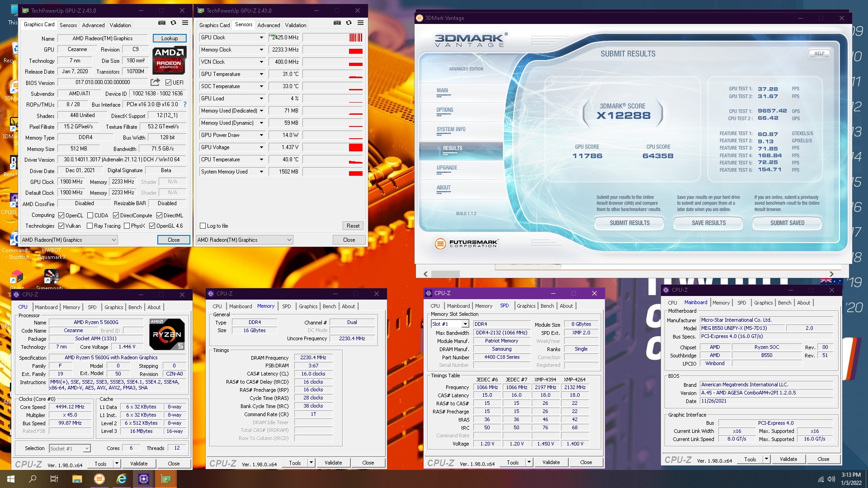This screenshot has width=868, height=488.
Task: Click System Memory Used red graph
Action: 333,172
